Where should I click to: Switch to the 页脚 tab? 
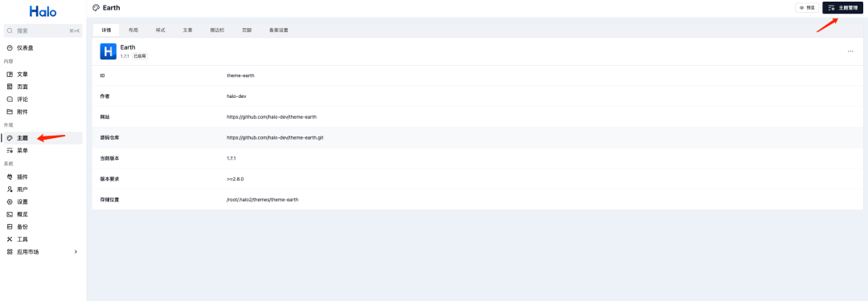tap(247, 30)
